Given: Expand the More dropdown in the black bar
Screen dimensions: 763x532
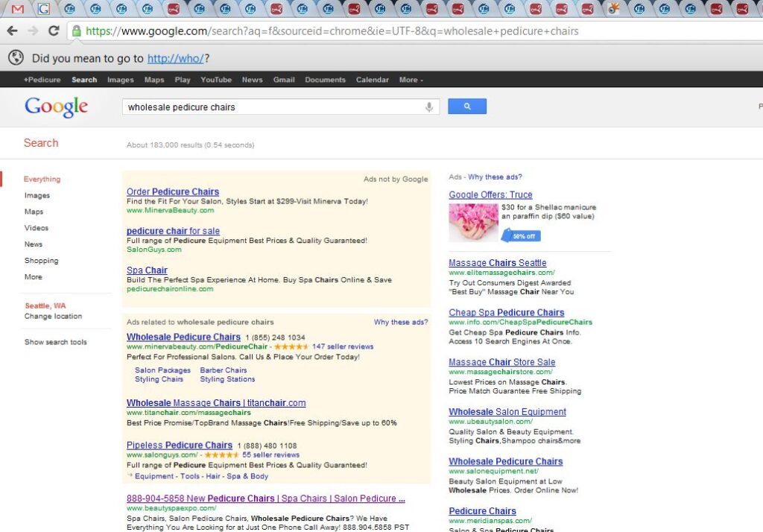Looking at the screenshot, I should 411,80.
